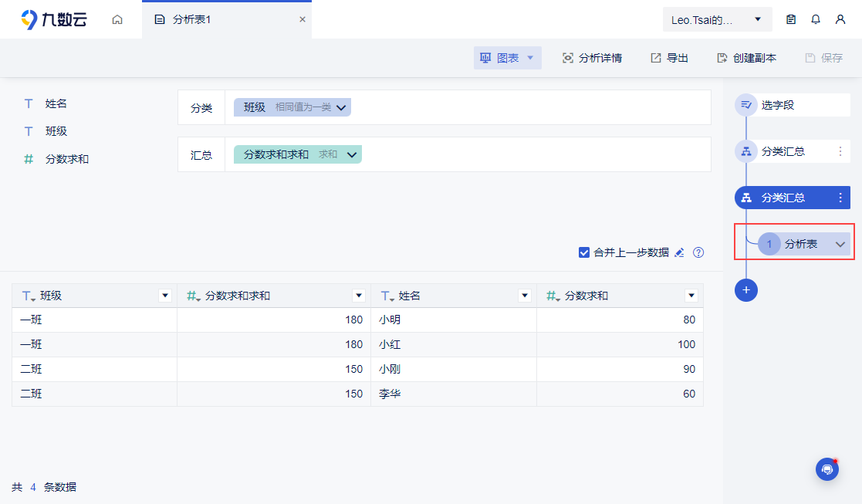
Task: Click the 分类 row input area
Action: [468, 107]
